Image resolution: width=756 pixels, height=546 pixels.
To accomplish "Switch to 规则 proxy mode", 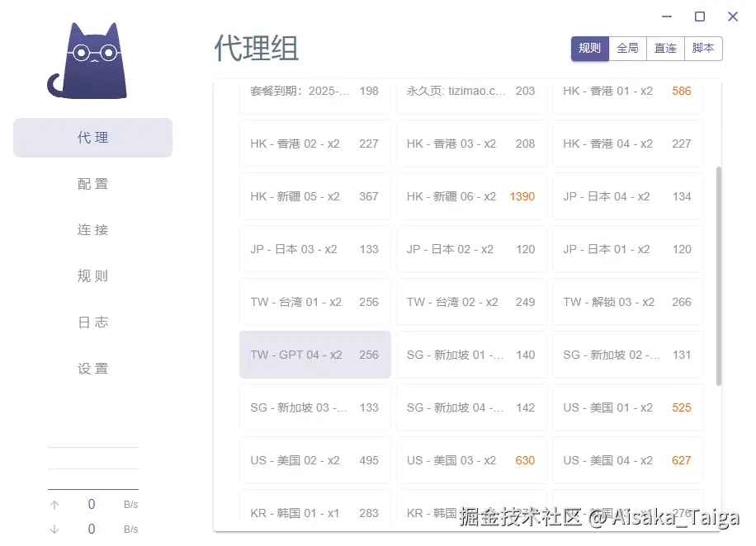I will pyautogui.click(x=589, y=48).
